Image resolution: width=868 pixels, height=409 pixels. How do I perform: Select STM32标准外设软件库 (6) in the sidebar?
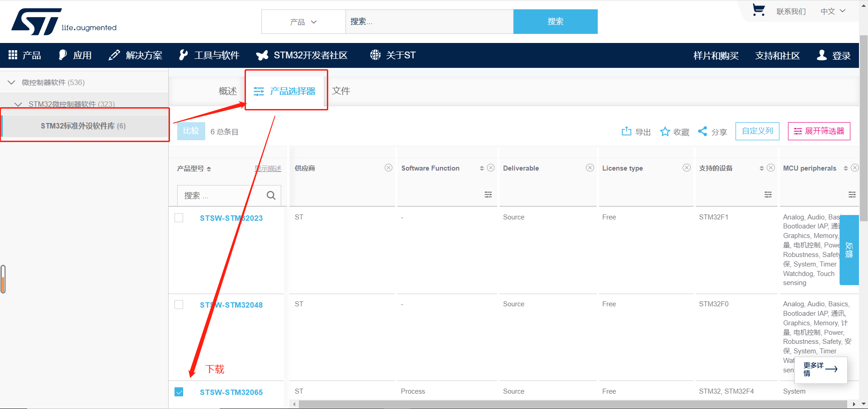pos(84,126)
